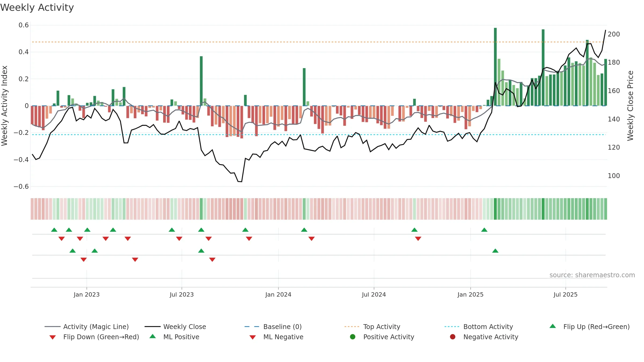The height and width of the screenshot is (362, 644).
Task: Toggle Flip Down (Green→Red) legend entry
Action: 94,337
